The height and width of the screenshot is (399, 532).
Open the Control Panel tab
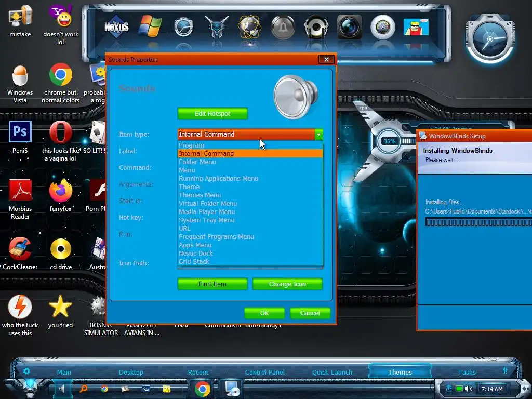(265, 372)
